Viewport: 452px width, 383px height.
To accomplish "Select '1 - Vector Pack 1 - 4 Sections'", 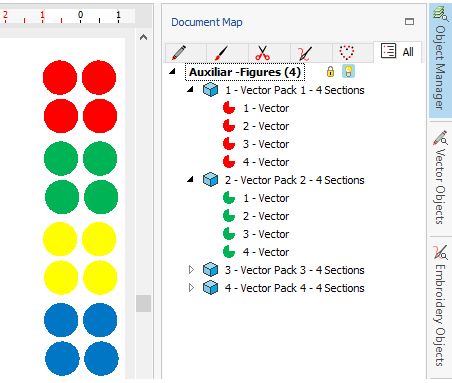I will (295, 90).
